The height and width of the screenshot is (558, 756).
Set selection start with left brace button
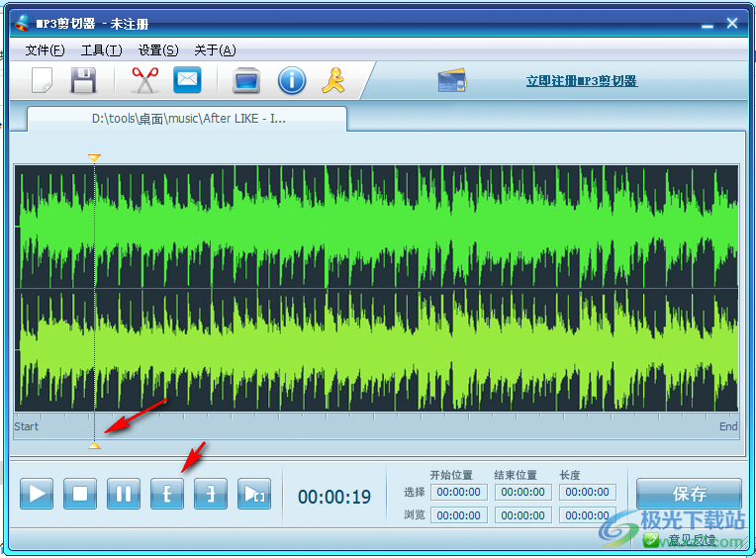click(x=167, y=494)
